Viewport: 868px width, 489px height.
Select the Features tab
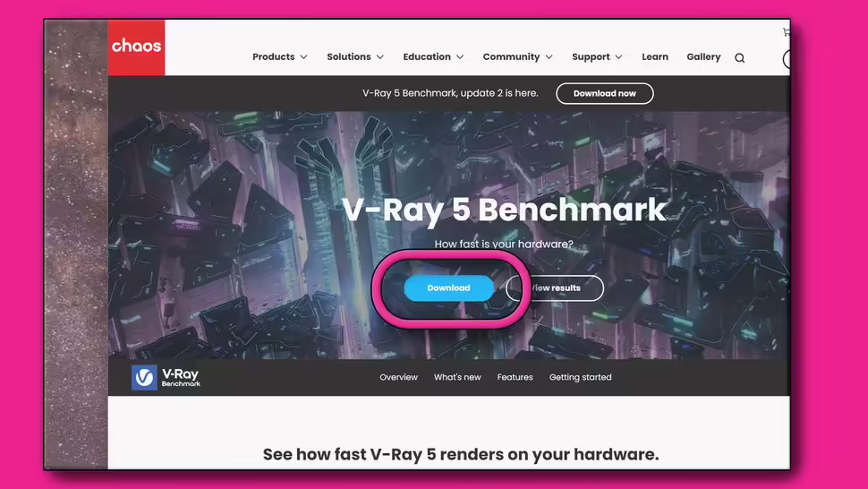515,377
